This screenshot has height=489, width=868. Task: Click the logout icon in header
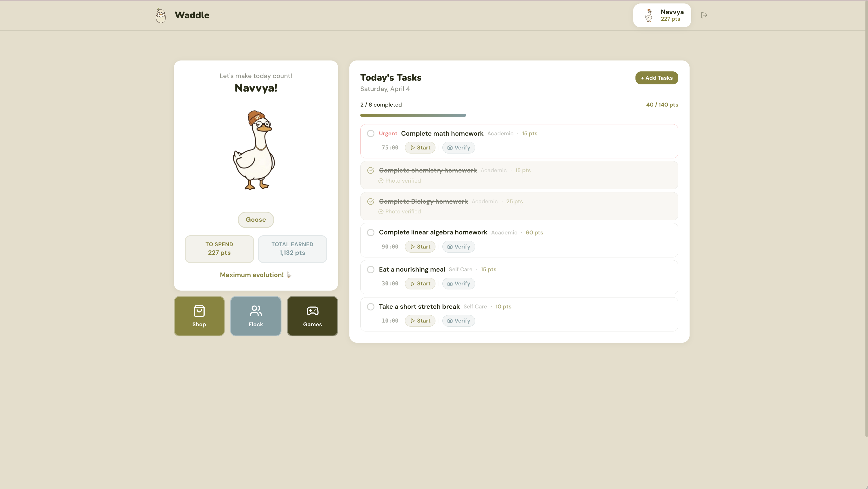pos(704,15)
